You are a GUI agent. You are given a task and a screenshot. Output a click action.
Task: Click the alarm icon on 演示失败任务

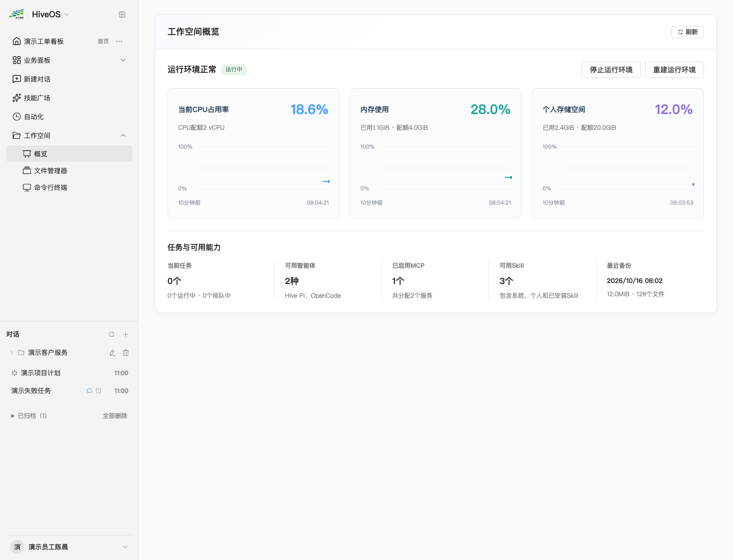(x=99, y=391)
